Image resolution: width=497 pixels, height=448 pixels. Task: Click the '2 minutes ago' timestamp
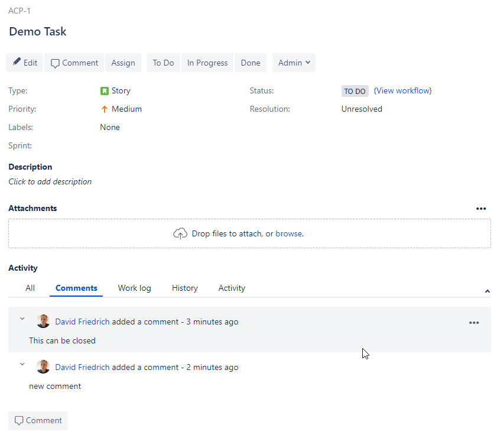[x=212, y=367]
